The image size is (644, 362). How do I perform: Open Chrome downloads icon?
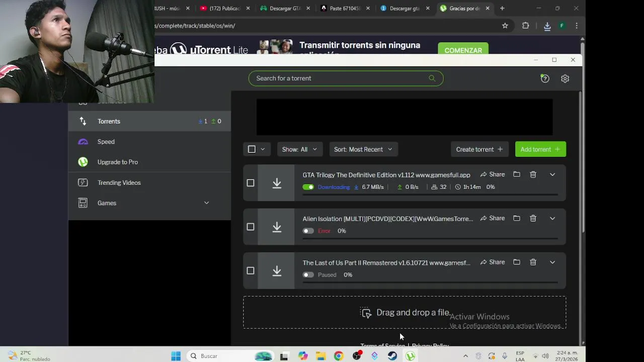(547, 26)
